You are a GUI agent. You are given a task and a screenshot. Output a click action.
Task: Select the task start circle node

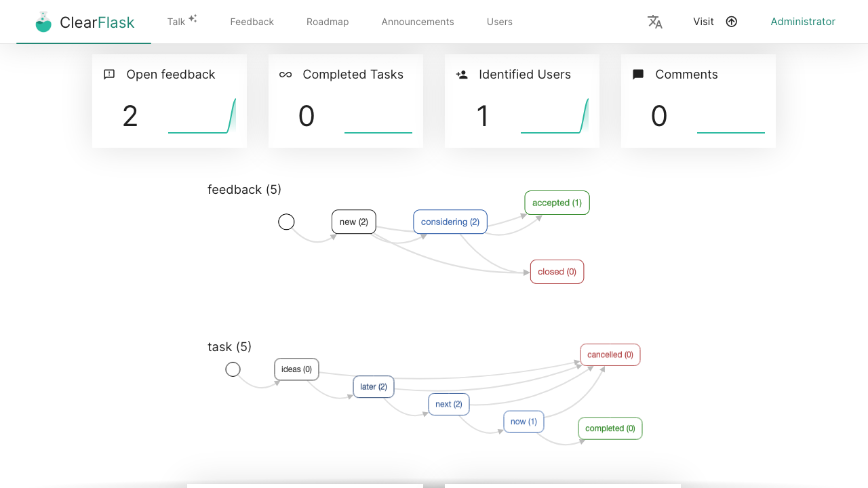[233, 369]
